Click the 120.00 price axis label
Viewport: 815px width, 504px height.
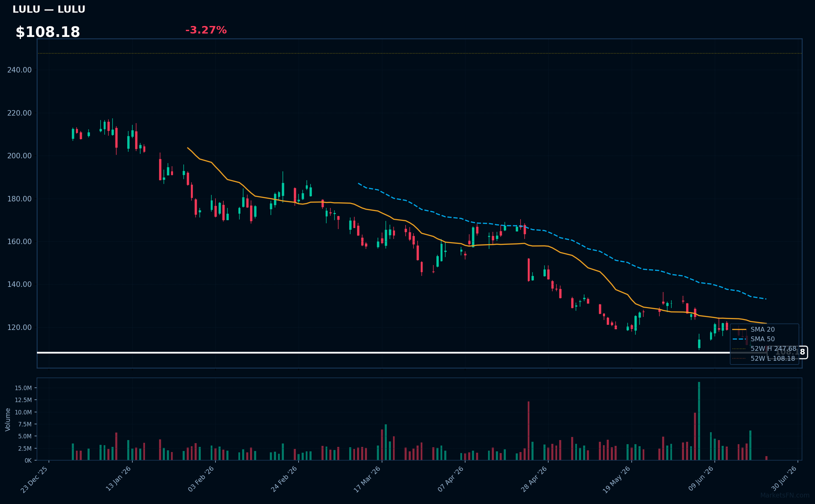point(19,327)
